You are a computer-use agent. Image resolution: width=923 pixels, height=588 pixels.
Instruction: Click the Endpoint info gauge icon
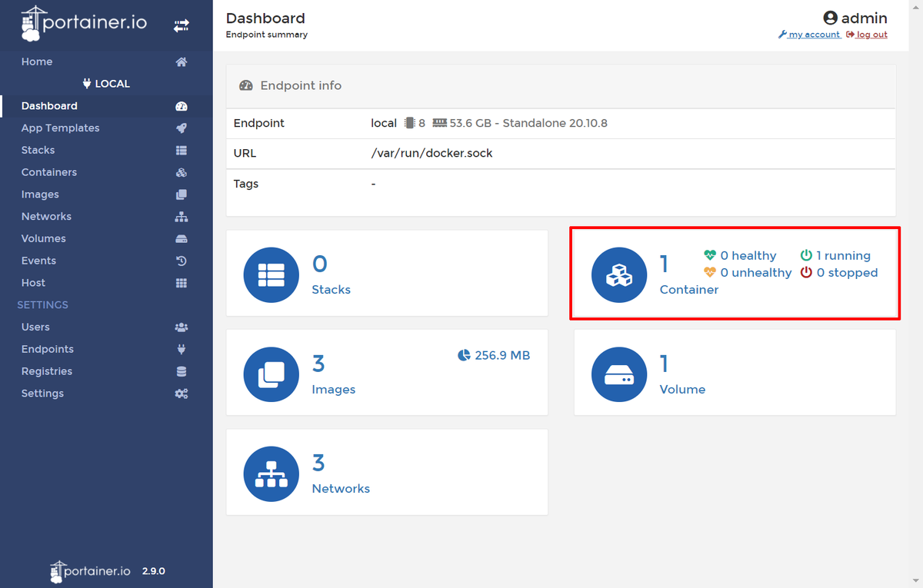pos(246,85)
